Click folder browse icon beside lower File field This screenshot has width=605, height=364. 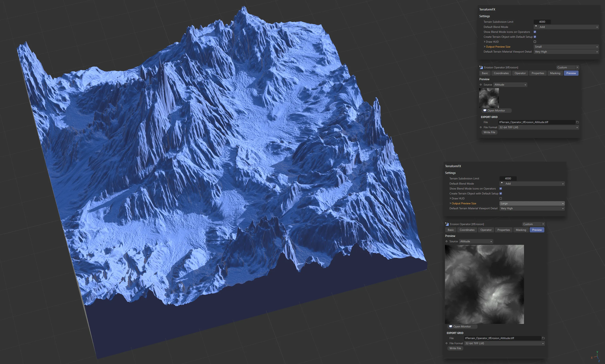tap(543, 338)
